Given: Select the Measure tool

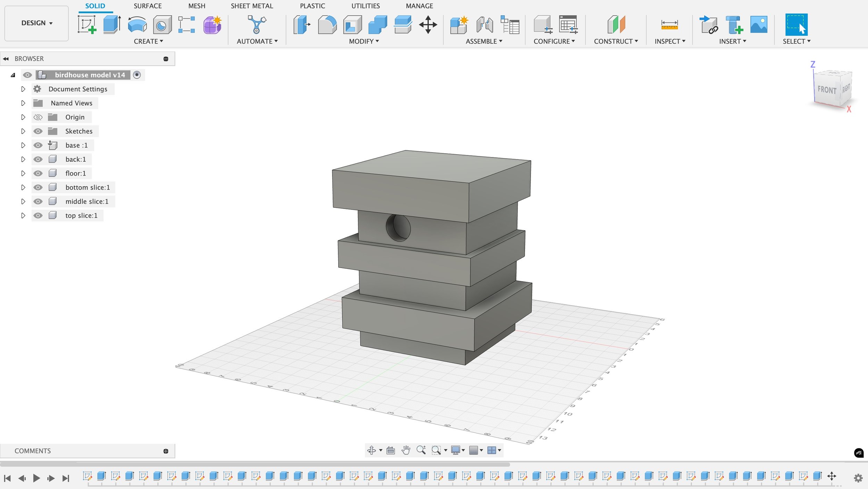Looking at the screenshot, I should pos(669,25).
